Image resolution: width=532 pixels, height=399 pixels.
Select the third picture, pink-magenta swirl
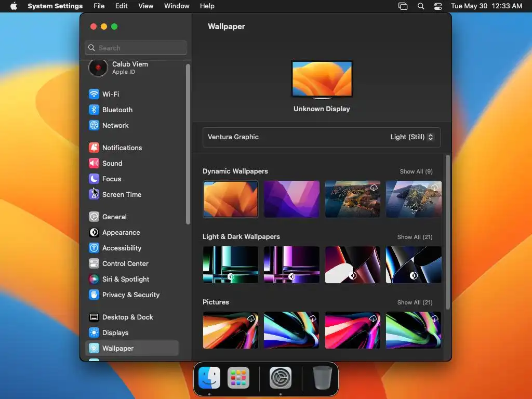click(x=353, y=330)
